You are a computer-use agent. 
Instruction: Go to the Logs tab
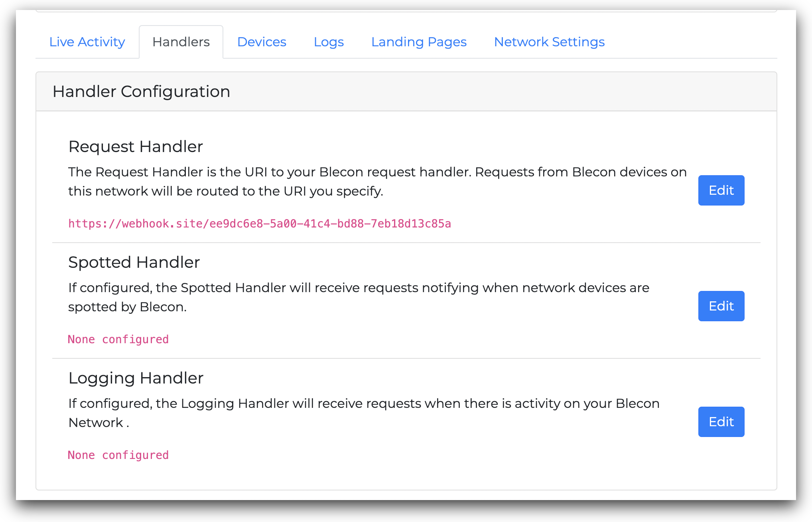[x=329, y=42]
